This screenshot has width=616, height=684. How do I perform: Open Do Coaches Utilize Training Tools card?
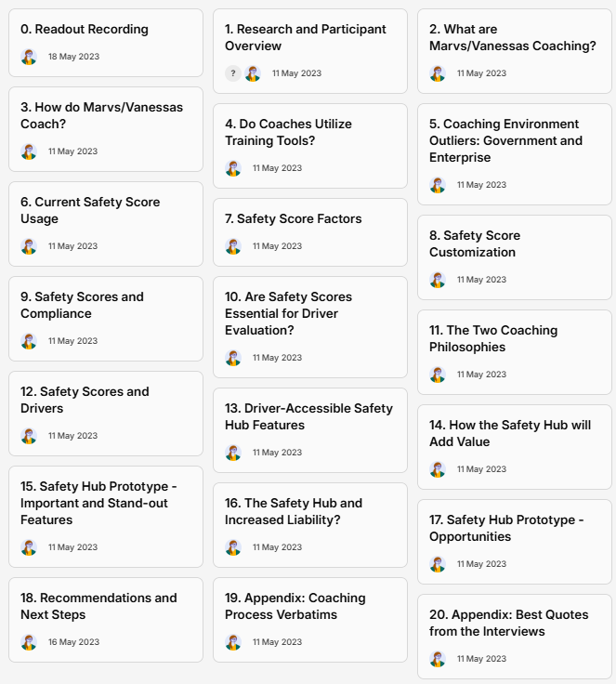310,146
